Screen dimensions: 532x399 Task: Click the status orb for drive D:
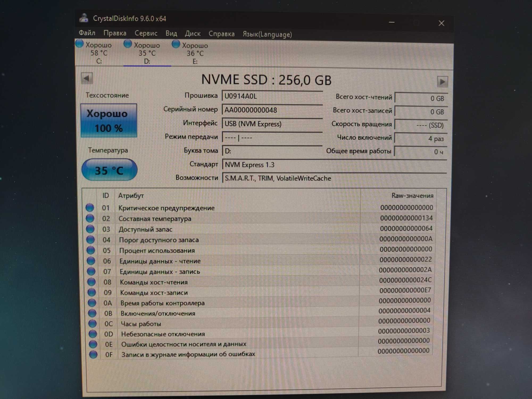point(128,44)
